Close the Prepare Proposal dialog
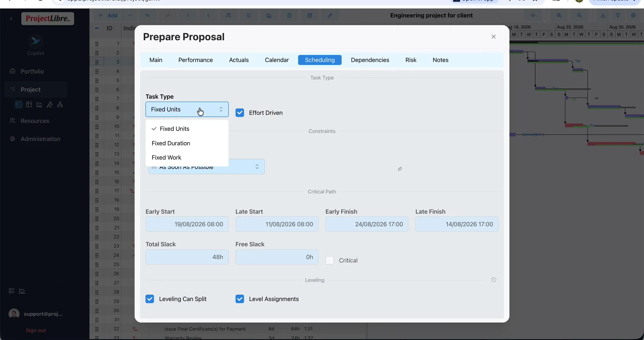Screen dimensions: 644x340 (494, 37)
